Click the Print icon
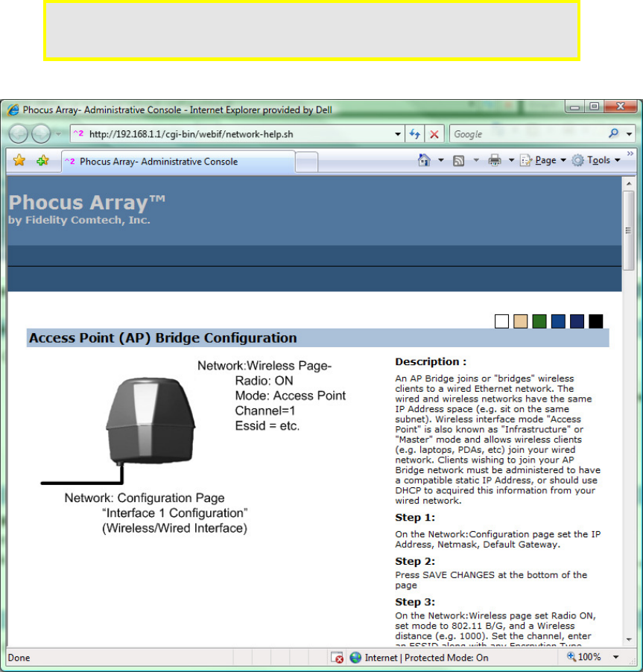This screenshot has width=643, height=672. point(495,160)
